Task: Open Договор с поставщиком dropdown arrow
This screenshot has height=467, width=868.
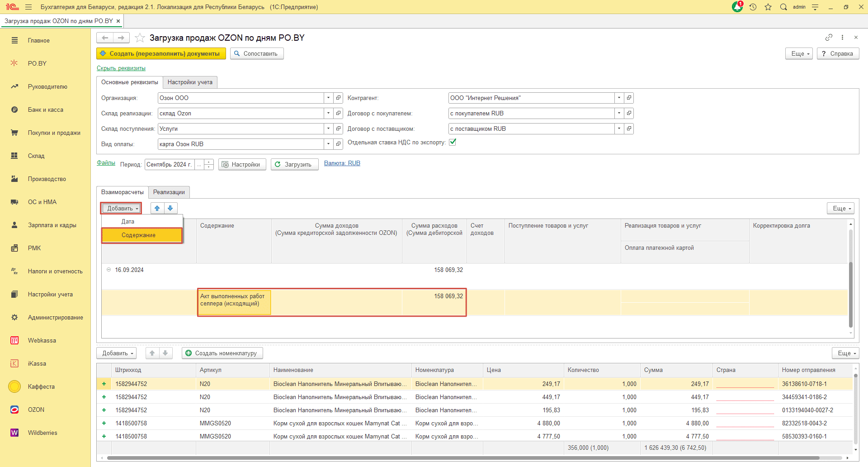Action: tap(619, 129)
